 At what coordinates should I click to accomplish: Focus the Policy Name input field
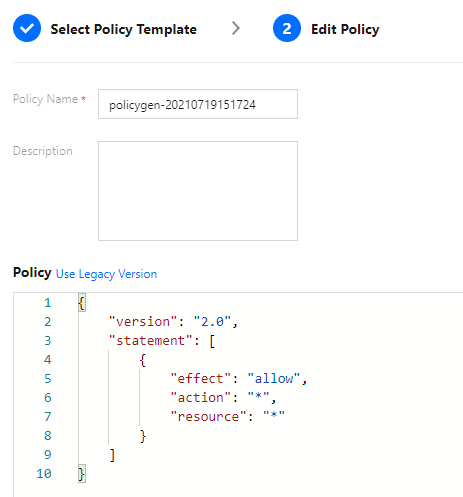[198, 104]
